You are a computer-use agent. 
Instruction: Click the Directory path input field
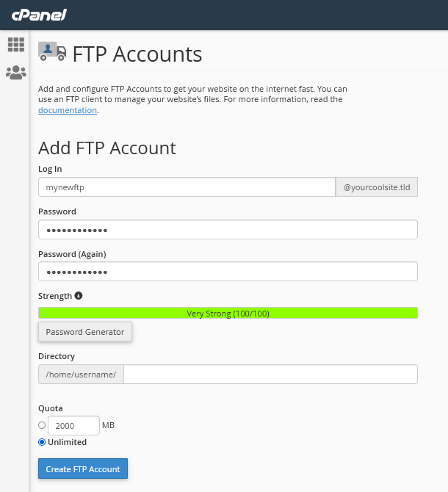coord(270,375)
